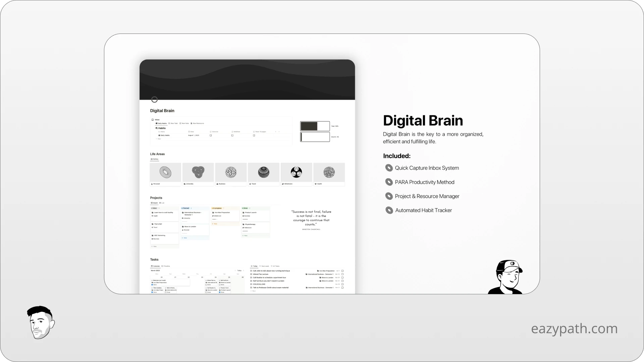Screen dimensions: 644x362
Task: Tick the Meditate checkbox for Daily Habits
Action: [x=232, y=135]
